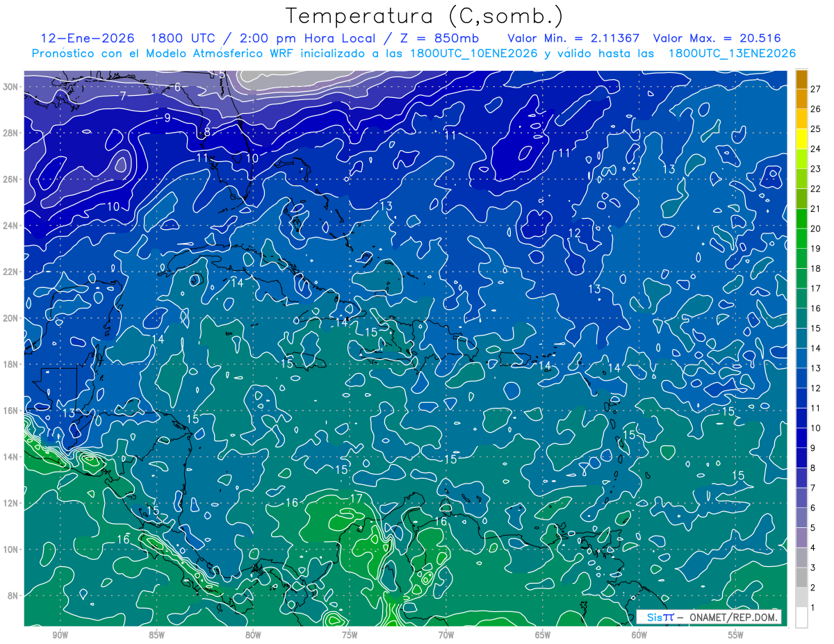Click the "70W" longitude axis label

pos(446,635)
